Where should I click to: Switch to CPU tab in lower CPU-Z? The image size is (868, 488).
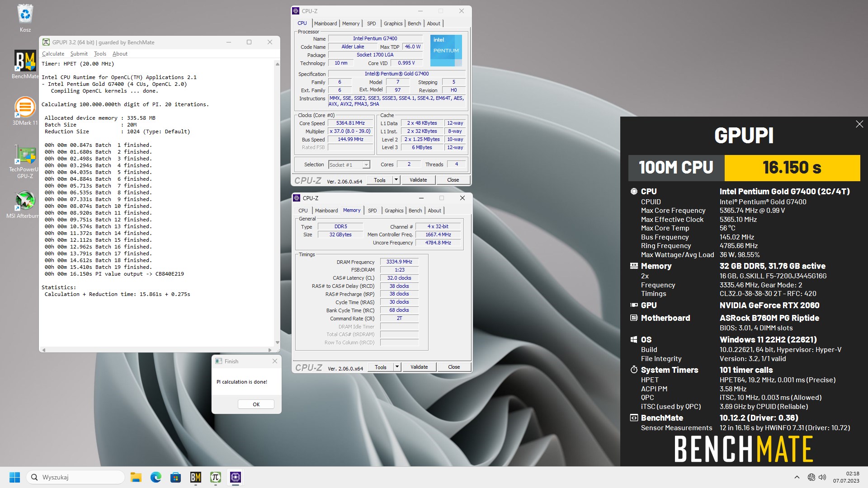pyautogui.click(x=303, y=211)
